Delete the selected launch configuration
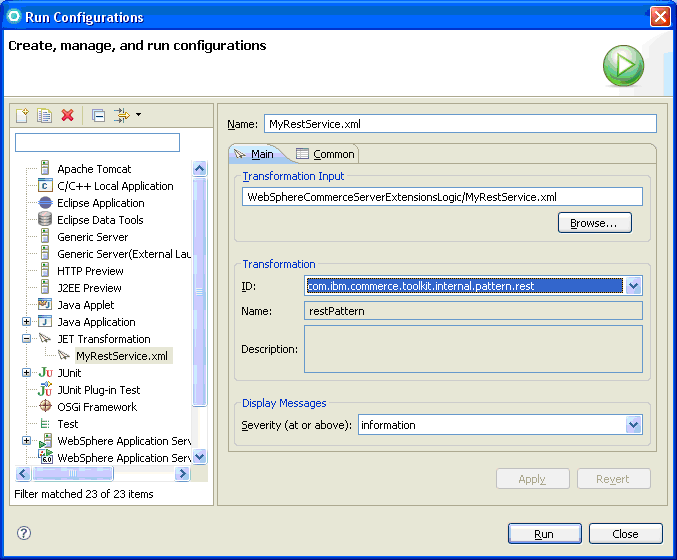 click(x=67, y=116)
